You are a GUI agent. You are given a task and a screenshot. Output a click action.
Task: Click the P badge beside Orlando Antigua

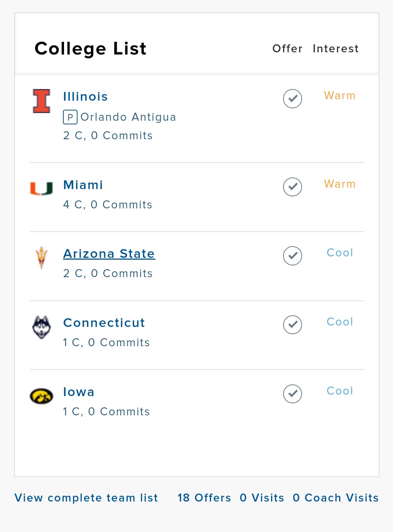coord(70,117)
